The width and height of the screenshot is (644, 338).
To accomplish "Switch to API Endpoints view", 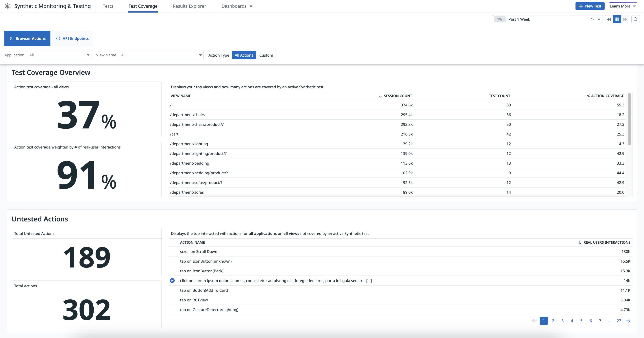I will click(72, 38).
